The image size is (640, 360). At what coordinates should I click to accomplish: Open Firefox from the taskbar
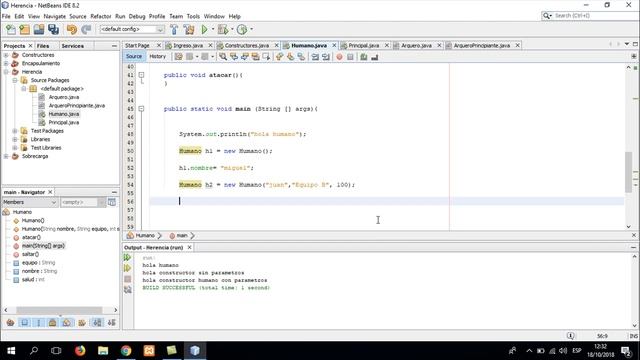tap(80, 351)
